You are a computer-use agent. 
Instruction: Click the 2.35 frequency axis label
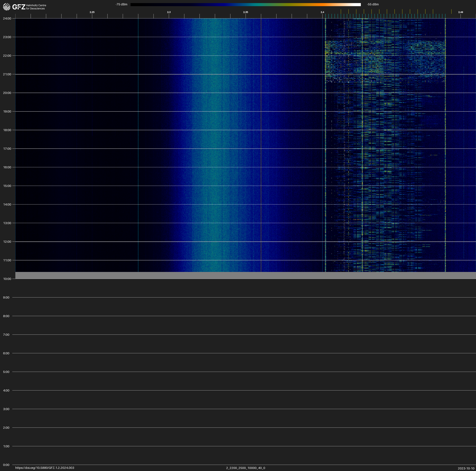(x=245, y=12)
